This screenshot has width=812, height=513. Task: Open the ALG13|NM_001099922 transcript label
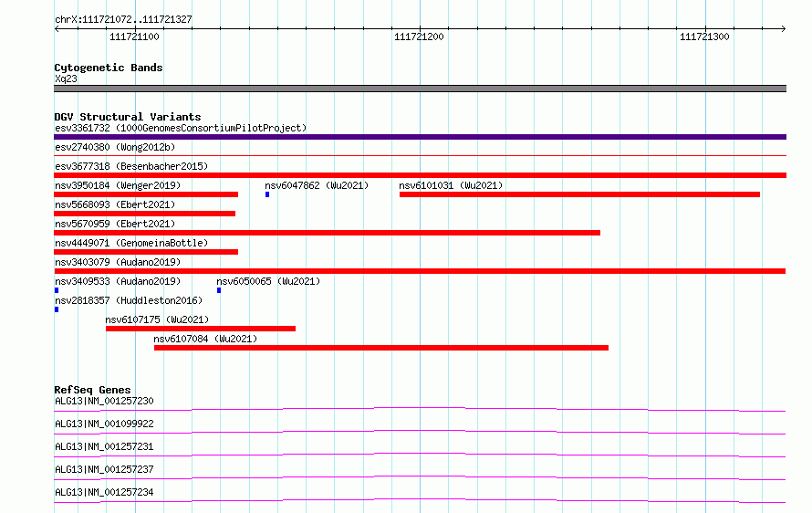coord(104,424)
